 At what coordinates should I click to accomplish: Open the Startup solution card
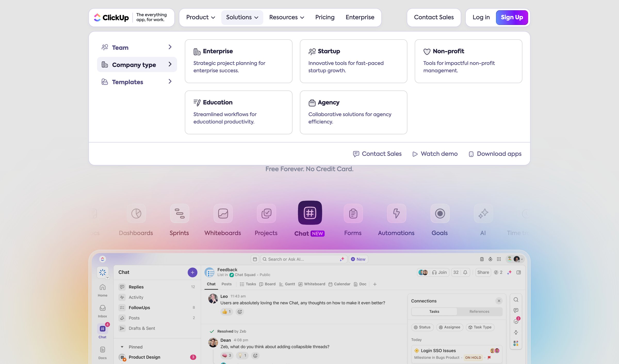[x=353, y=61]
